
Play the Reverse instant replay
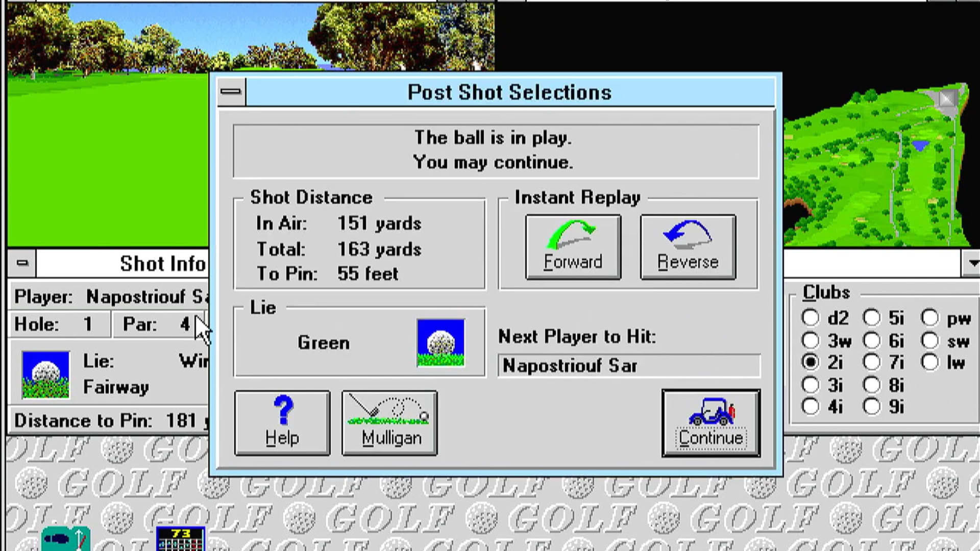pyautogui.click(x=688, y=247)
